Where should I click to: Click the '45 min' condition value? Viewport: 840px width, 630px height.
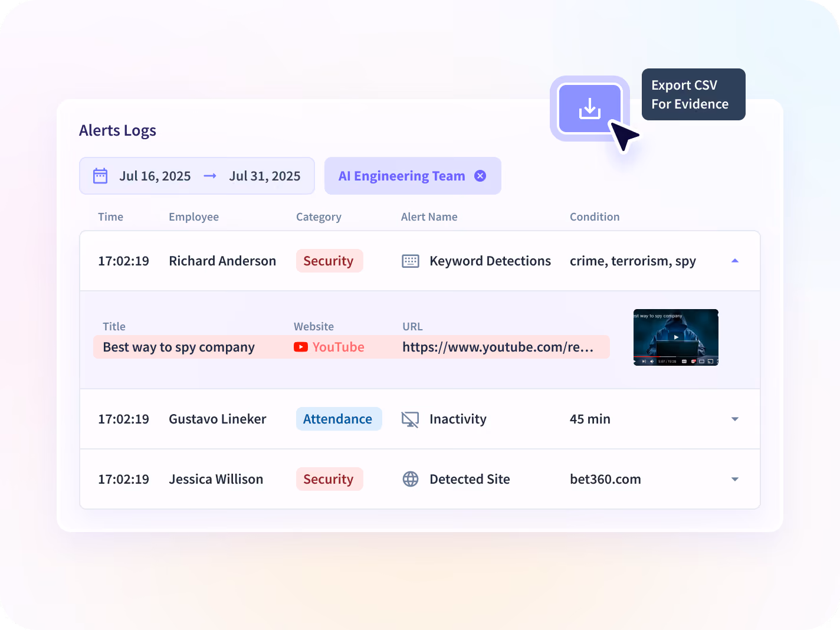pos(590,419)
